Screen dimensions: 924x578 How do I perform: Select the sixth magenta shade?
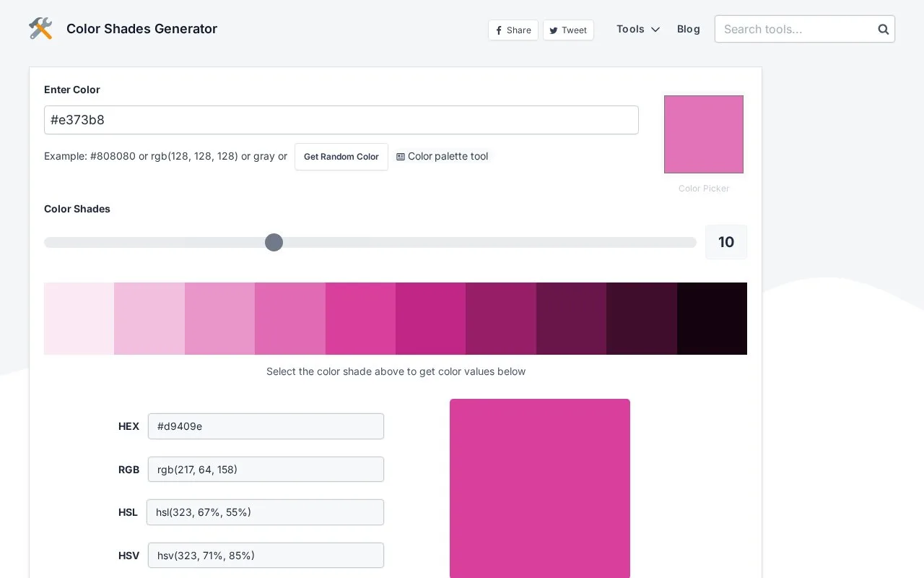pyautogui.click(x=431, y=319)
